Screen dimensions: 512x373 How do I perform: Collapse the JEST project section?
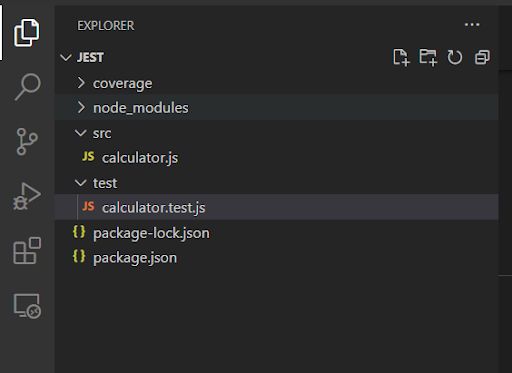coord(66,58)
